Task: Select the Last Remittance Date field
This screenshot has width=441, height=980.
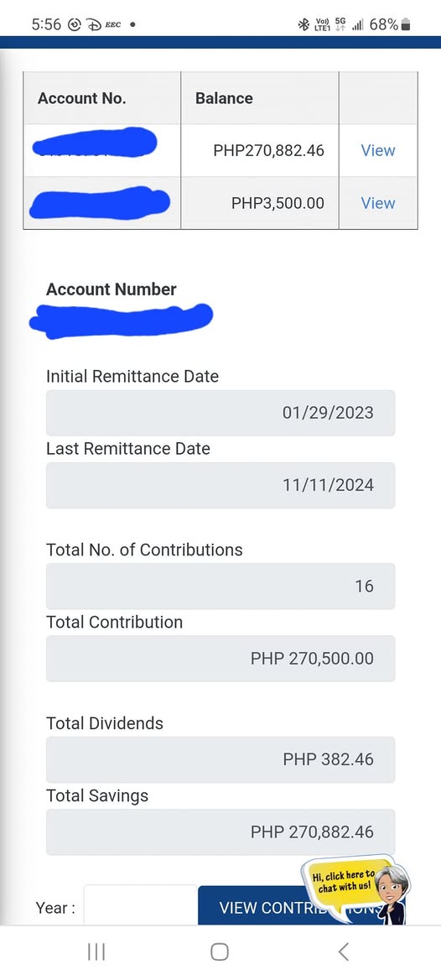Action: tap(220, 486)
